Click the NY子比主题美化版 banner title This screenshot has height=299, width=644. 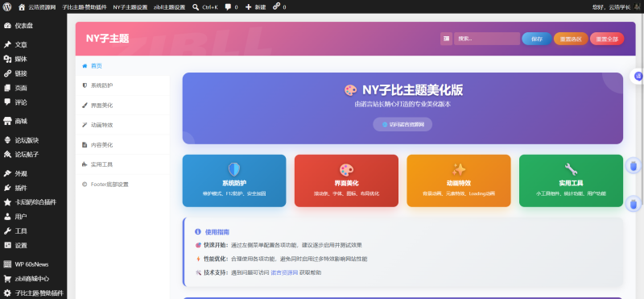[413, 90]
